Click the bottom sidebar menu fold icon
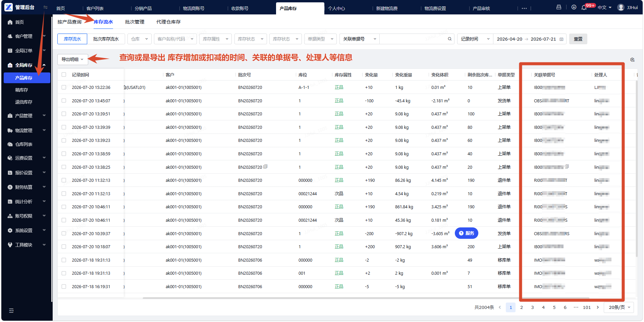Image resolution: width=644 pixels, height=322 pixels. (x=11, y=311)
